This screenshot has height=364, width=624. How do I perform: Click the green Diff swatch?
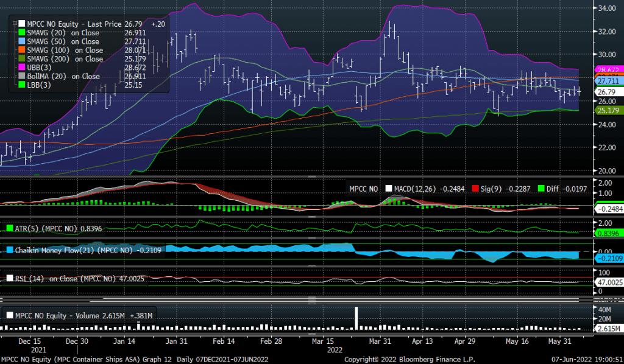(x=541, y=189)
